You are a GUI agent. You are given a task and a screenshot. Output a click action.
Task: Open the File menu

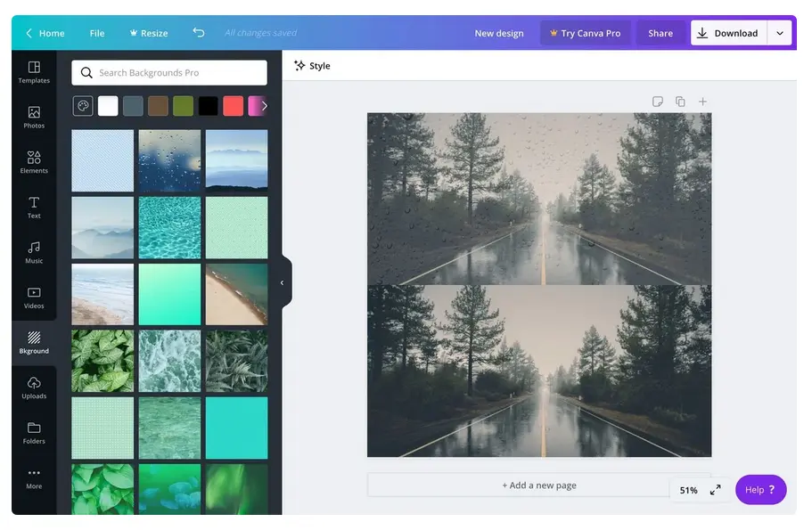point(97,33)
